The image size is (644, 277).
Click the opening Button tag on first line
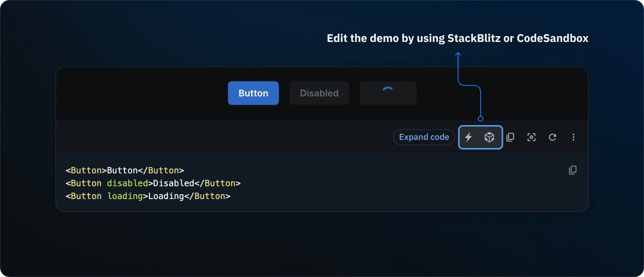[86, 171]
